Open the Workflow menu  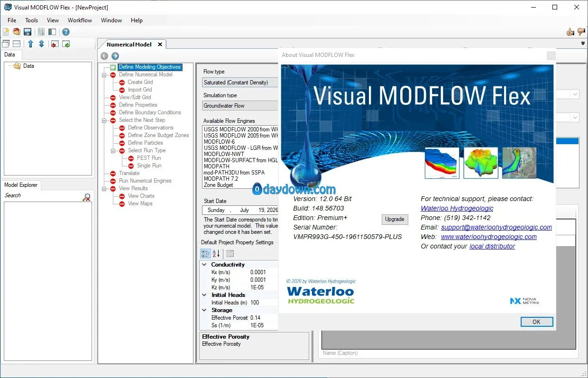[x=80, y=20]
